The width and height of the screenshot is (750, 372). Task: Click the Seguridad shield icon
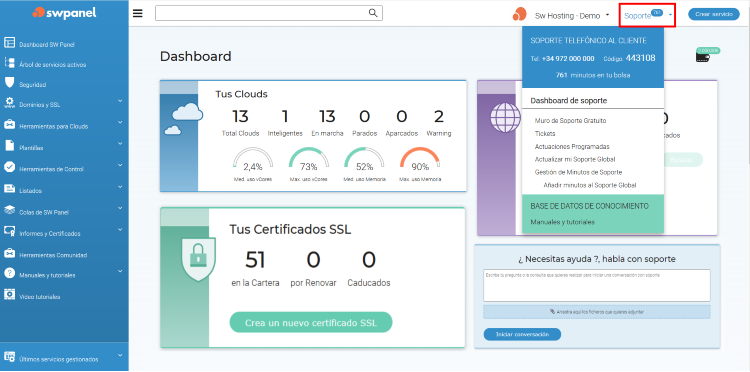9,83
